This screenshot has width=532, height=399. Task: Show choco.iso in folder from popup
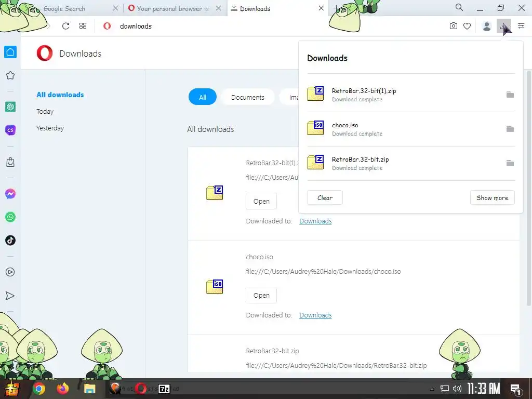(x=510, y=129)
